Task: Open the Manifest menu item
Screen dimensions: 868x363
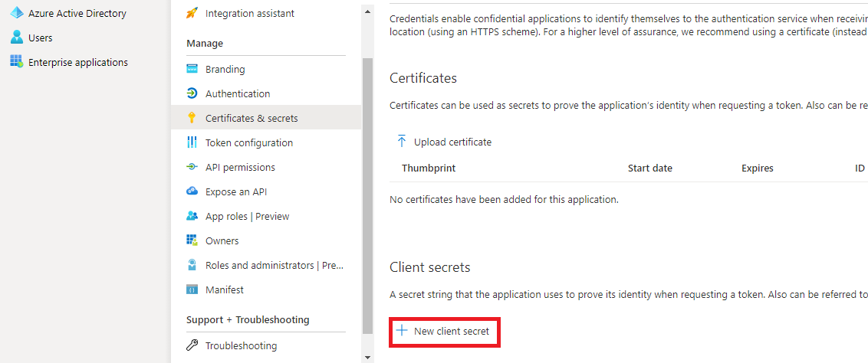Action: coord(224,289)
